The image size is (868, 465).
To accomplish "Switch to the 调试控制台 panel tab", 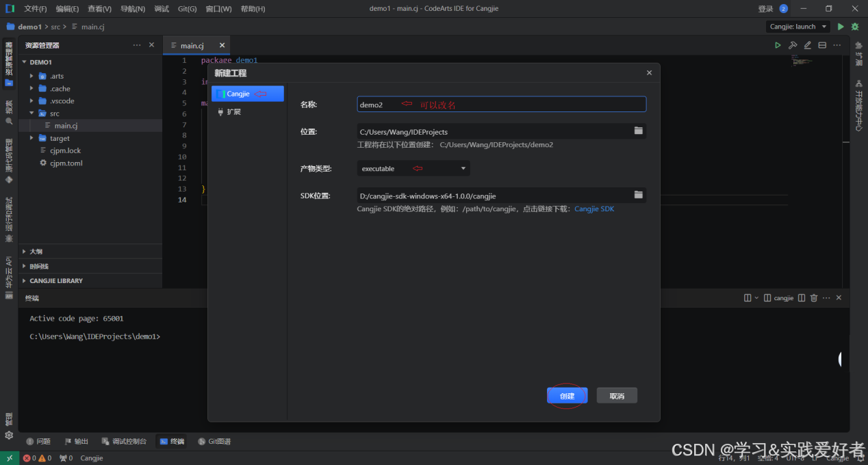I will [124, 442].
